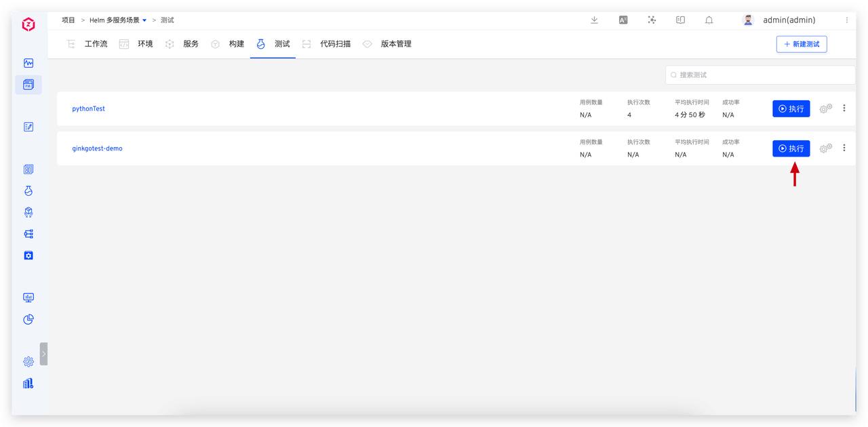This screenshot has width=868, height=427.
Task: Click the Zadig logo icon
Action: 28,25
